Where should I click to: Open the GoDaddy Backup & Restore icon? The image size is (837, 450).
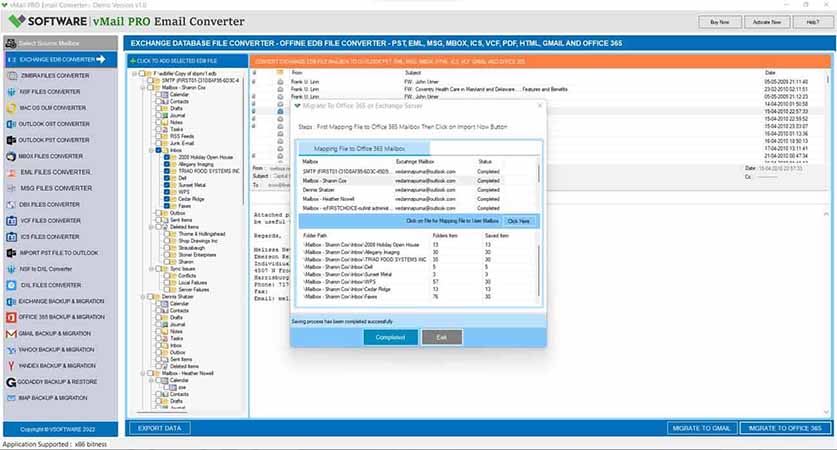[x=11, y=382]
